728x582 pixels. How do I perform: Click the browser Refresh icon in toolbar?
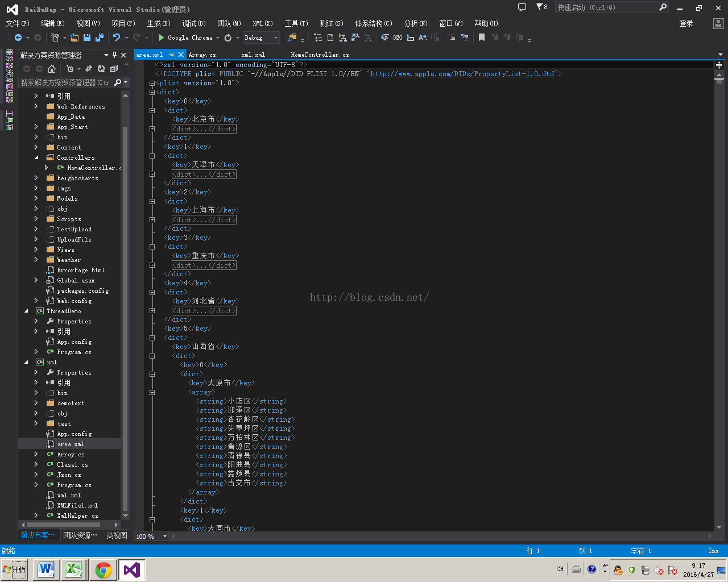[228, 38]
